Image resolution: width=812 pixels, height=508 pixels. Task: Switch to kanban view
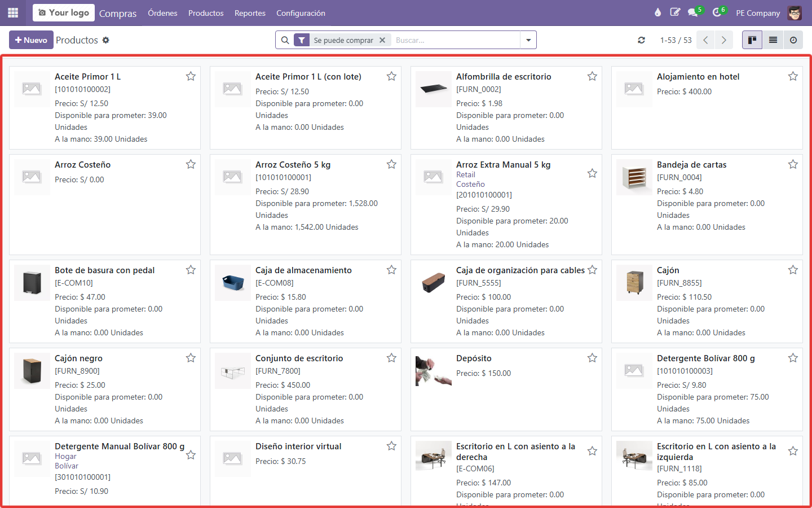(752, 40)
